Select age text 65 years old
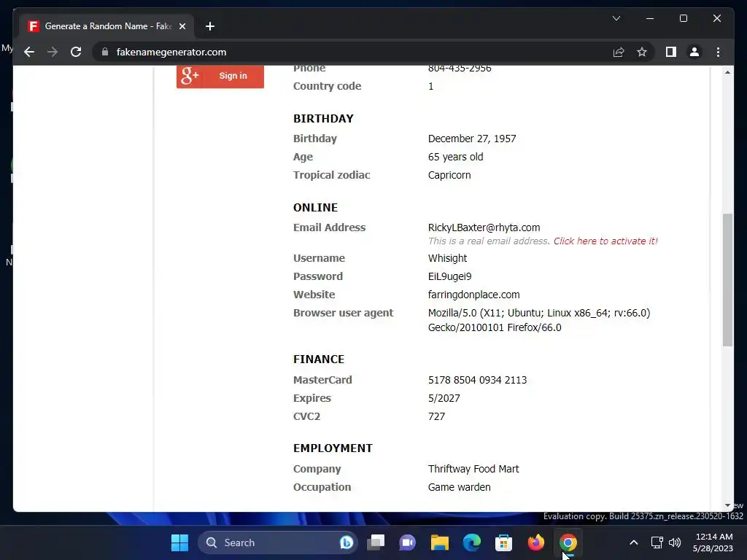 [455, 157]
